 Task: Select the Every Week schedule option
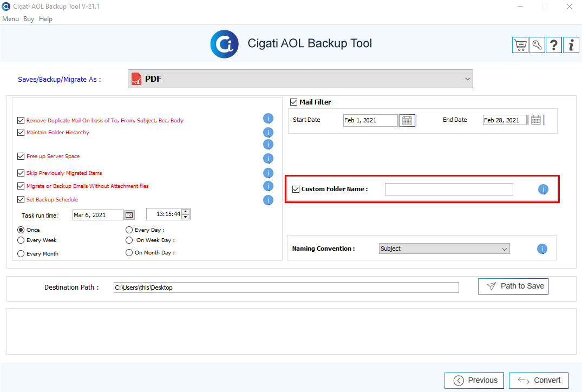(x=21, y=240)
